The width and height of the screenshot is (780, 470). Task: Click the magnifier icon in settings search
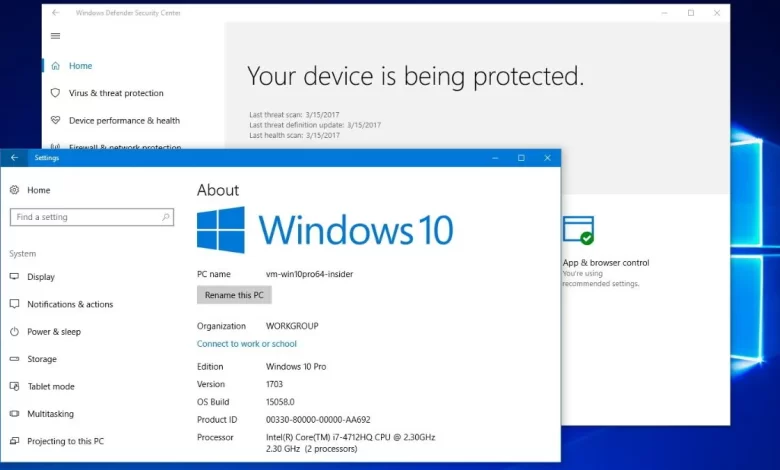[x=166, y=217]
